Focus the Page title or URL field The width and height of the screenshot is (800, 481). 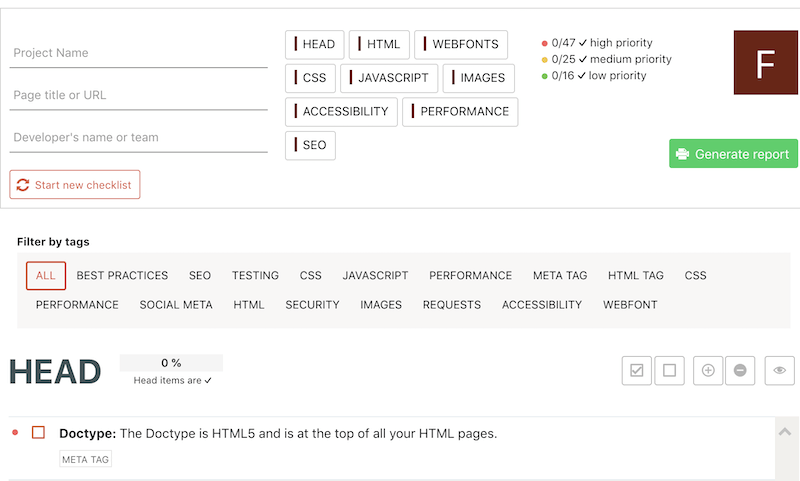[138, 95]
